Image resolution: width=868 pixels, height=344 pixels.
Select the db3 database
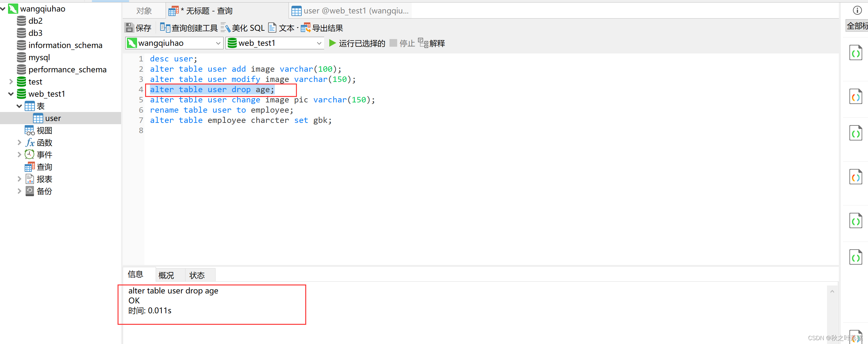[x=30, y=33]
